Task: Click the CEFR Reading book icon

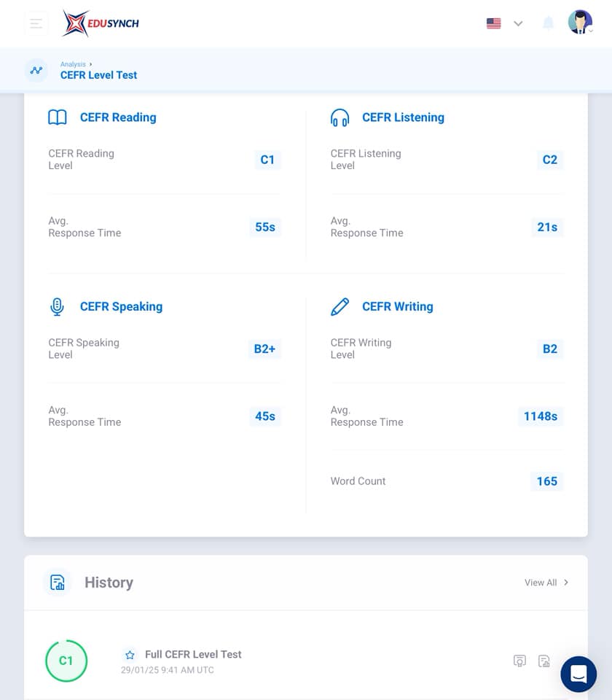Action: coord(57,117)
